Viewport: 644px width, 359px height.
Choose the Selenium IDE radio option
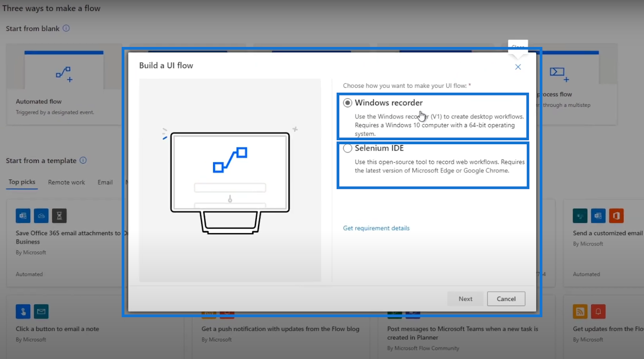tap(347, 148)
